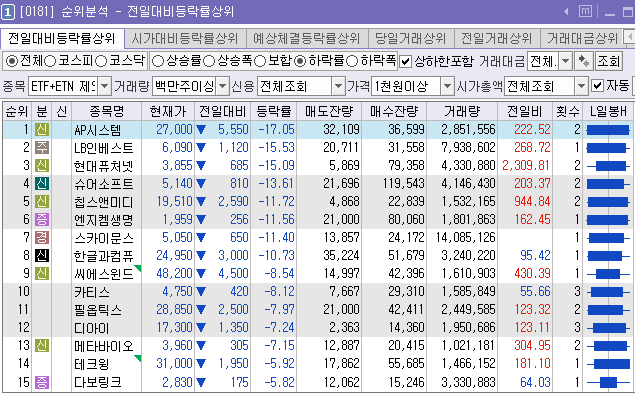Click the volume 14,085,126 for 스카이문스

[466, 237]
